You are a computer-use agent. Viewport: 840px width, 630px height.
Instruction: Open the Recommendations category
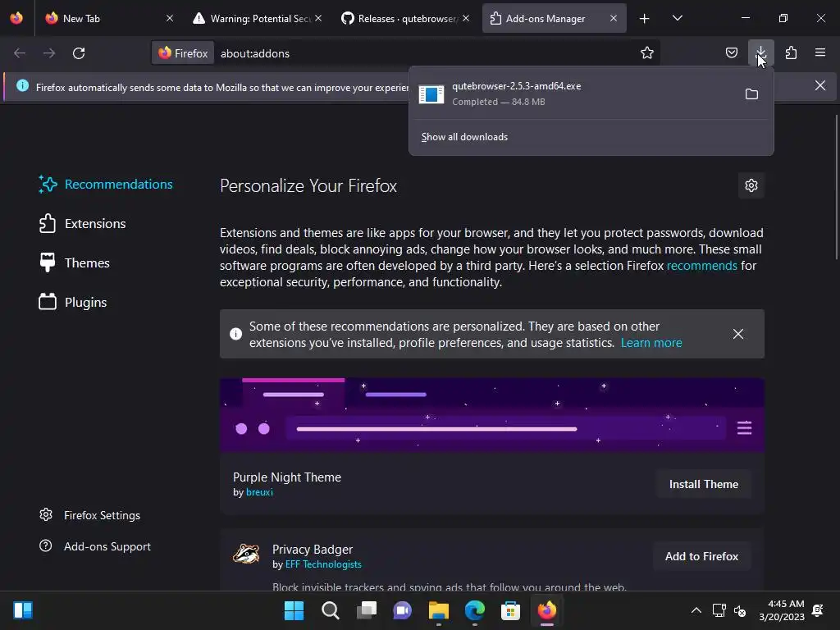pos(106,185)
